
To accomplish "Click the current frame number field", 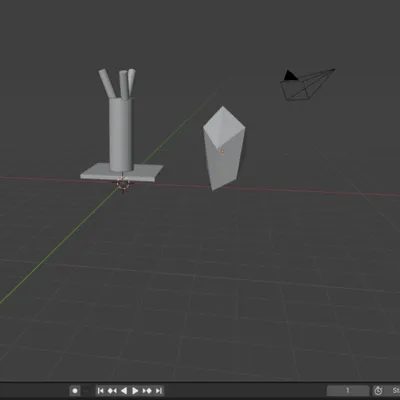I will pos(348,391).
